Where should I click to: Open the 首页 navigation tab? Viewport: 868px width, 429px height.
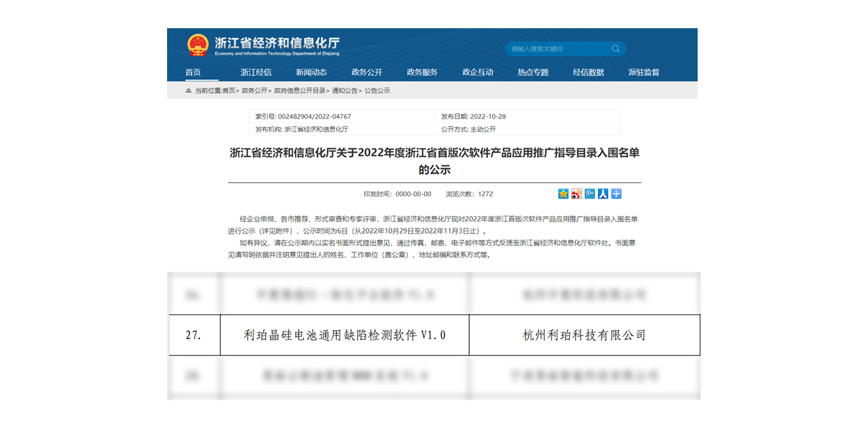(193, 72)
